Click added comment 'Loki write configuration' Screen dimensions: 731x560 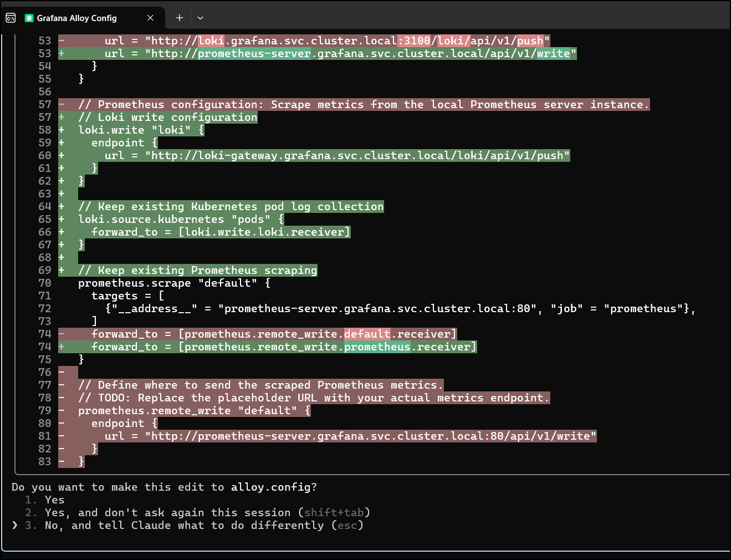158,117
